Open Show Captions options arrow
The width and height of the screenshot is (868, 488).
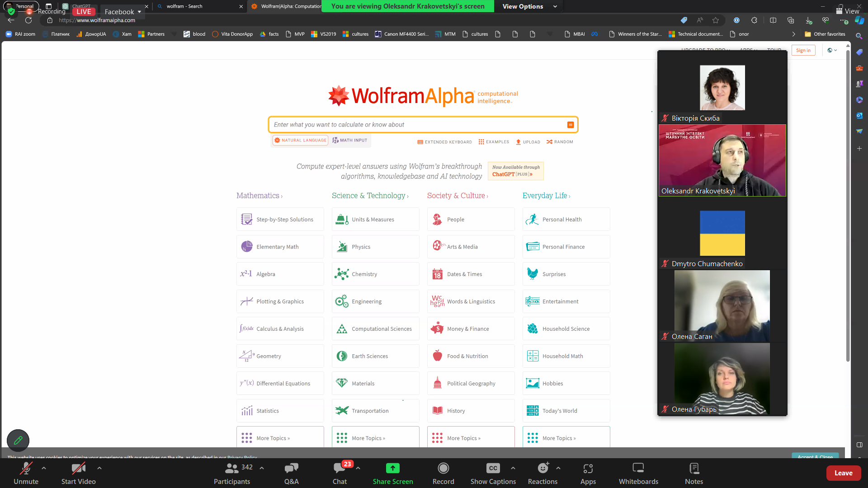pyautogui.click(x=513, y=468)
